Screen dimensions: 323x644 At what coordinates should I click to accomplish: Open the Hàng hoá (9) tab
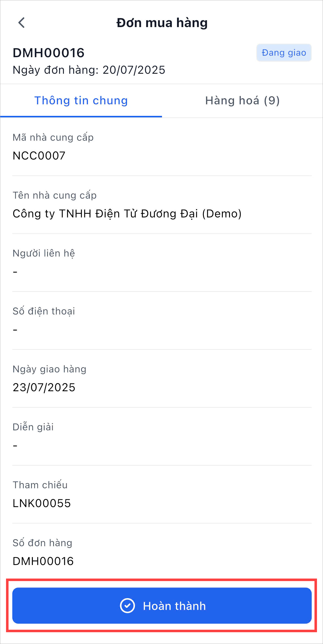[242, 101]
